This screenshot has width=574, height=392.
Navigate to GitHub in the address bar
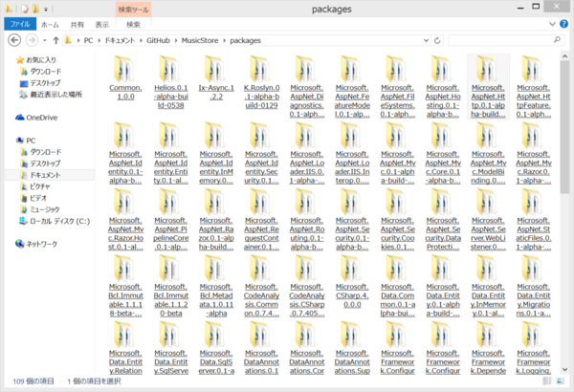coord(158,40)
